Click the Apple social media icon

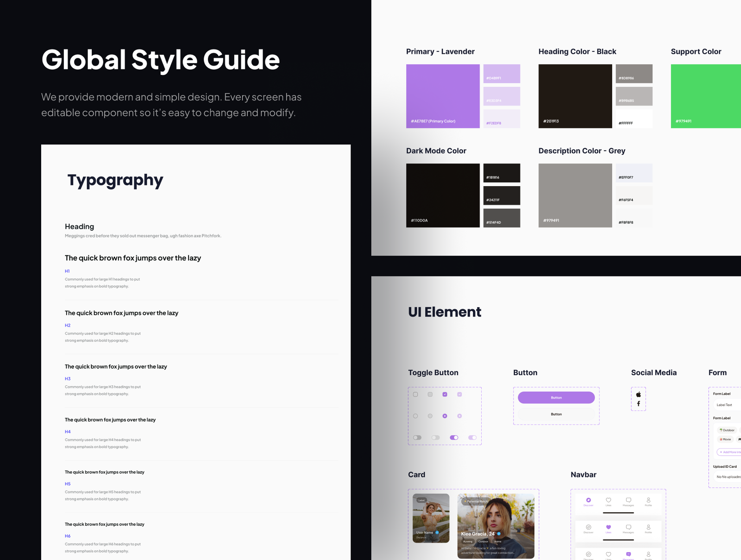click(x=638, y=395)
